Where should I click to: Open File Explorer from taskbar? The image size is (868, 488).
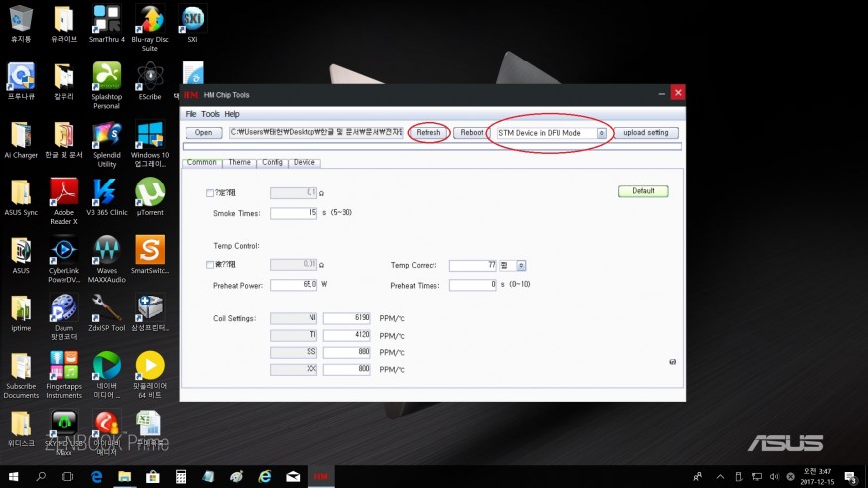tap(125, 476)
